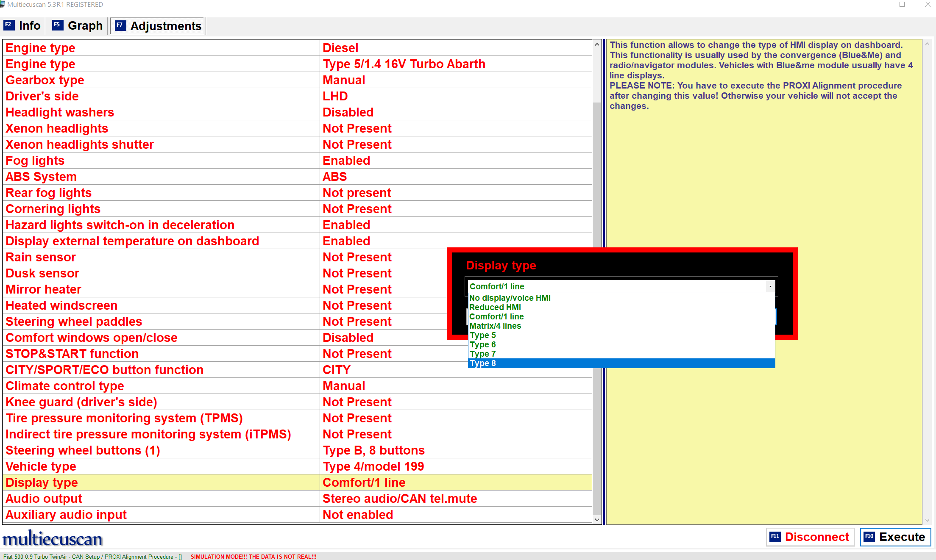The image size is (936, 560).
Task: Click the multiecuscan logo at bottom left
Action: pyautogui.click(x=53, y=539)
